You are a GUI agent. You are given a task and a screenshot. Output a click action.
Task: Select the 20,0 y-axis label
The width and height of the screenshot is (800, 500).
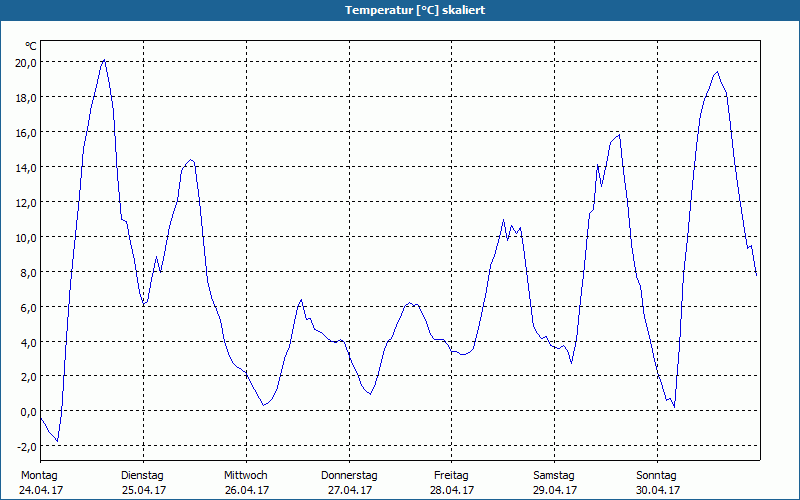pos(26,63)
